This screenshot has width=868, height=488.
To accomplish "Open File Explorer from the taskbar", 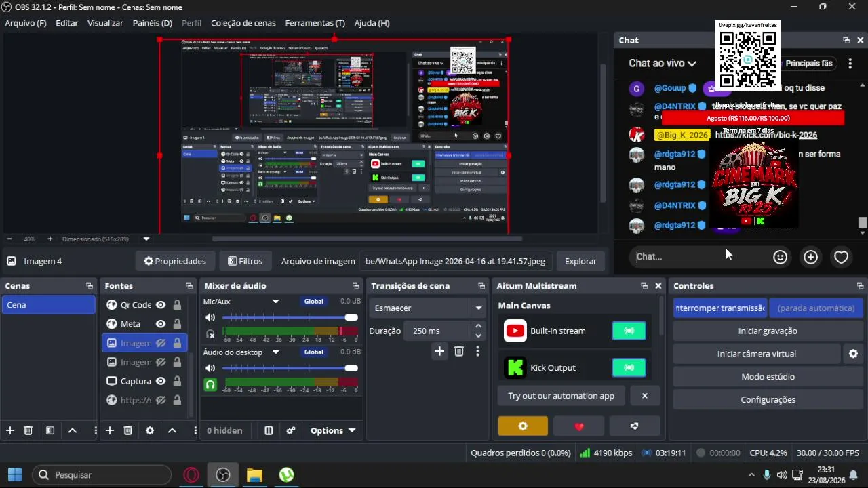I will pyautogui.click(x=254, y=475).
